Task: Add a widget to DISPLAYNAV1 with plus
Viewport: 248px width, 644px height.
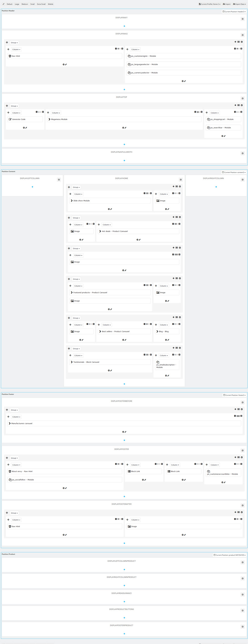Action: [124, 26]
